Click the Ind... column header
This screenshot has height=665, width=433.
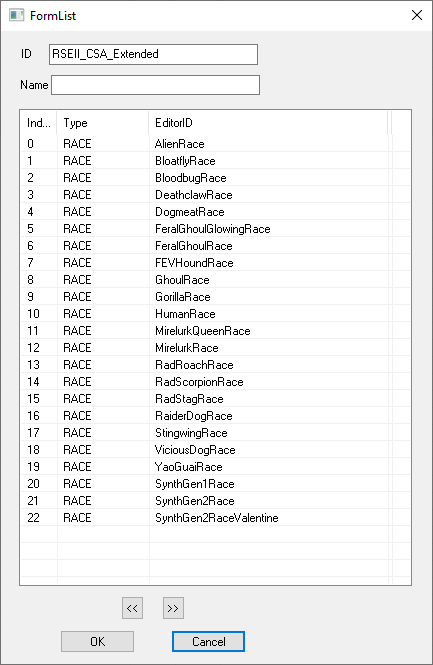39,123
